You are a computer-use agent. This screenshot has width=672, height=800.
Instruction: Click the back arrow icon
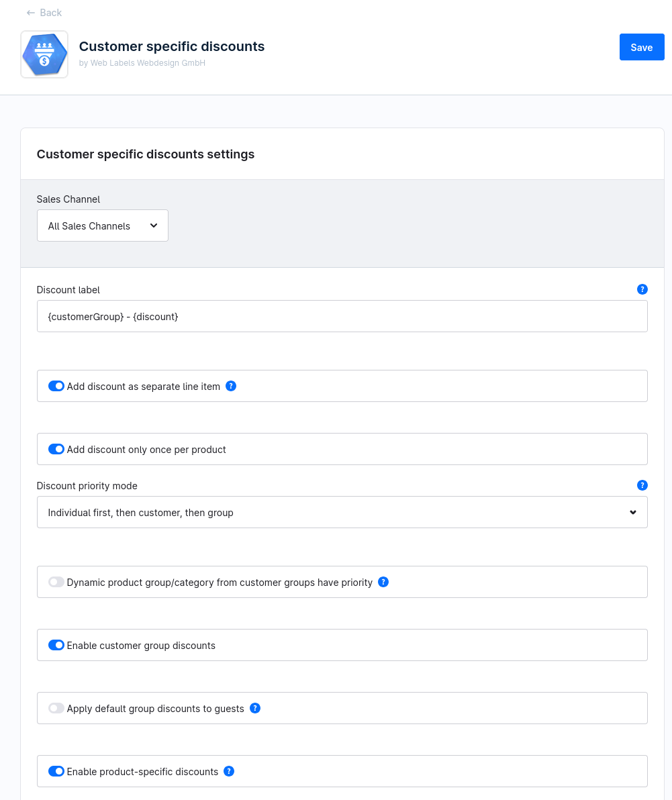click(x=31, y=13)
